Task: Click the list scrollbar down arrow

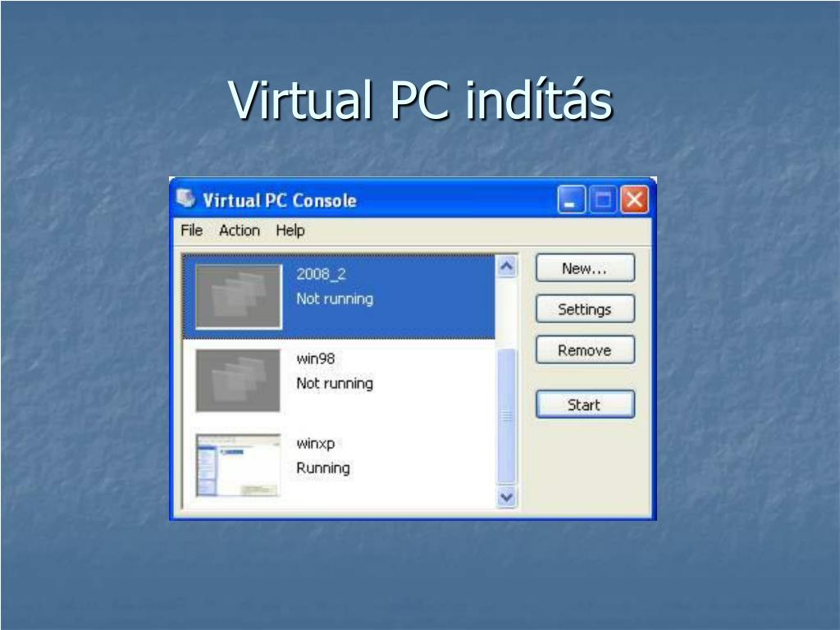Action: coord(507,496)
